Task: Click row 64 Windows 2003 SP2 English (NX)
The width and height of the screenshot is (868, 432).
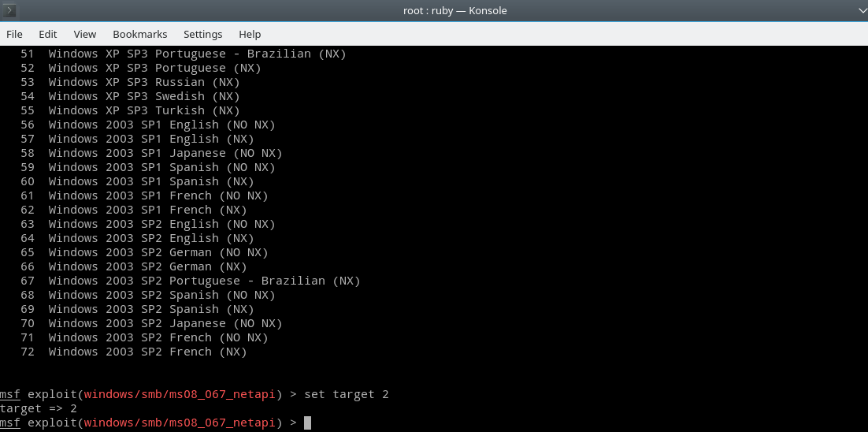Action: (x=137, y=238)
